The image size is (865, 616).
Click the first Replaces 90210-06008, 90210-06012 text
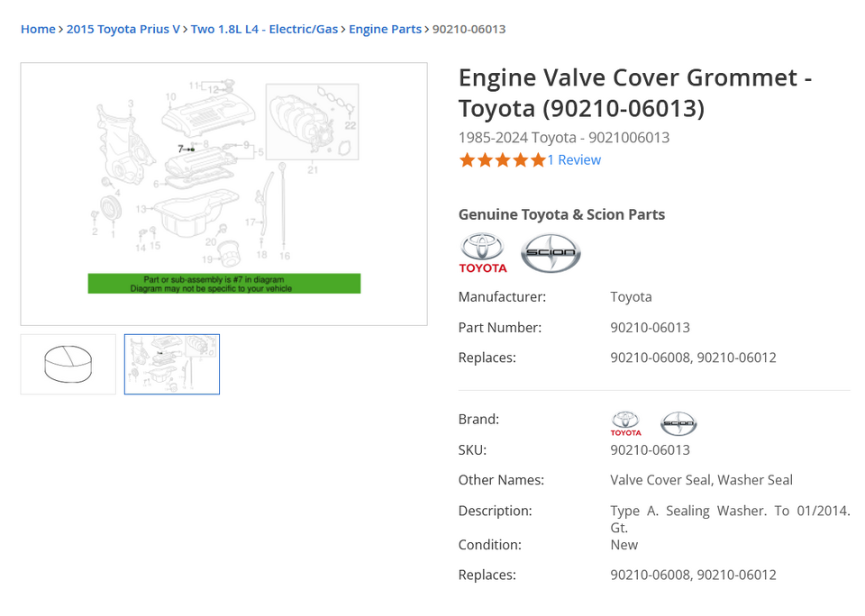693,358
